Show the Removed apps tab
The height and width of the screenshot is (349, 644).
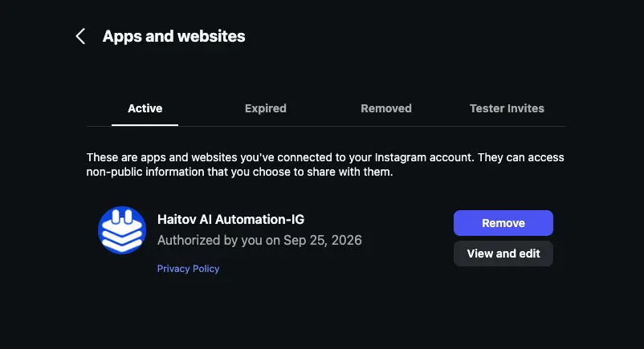(386, 108)
